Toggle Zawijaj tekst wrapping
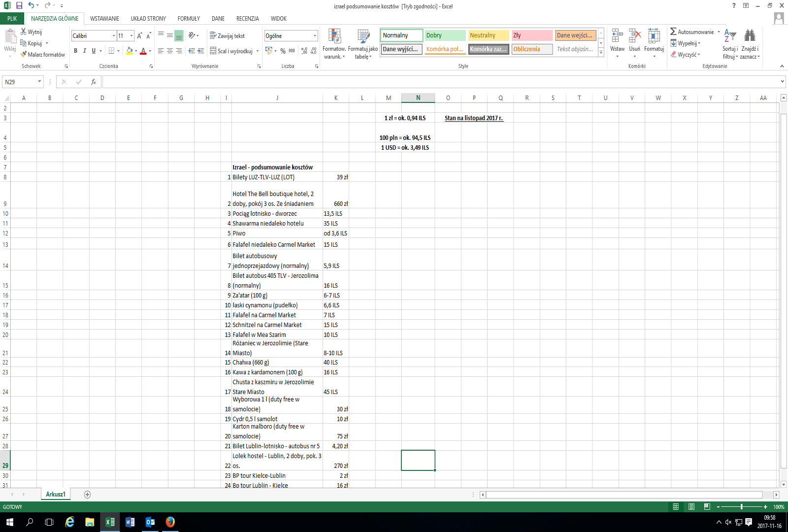This screenshot has width=788, height=532. point(228,35)
